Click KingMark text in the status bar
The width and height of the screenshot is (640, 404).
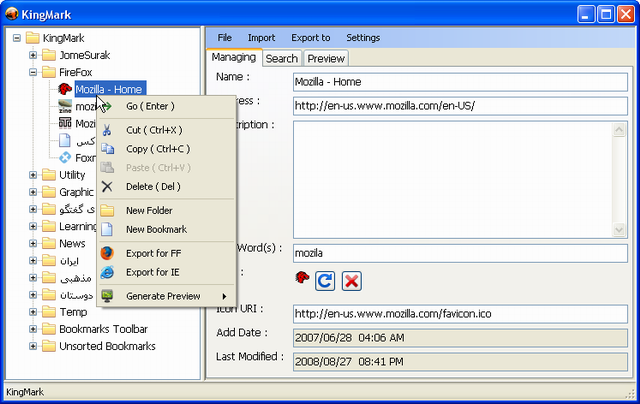[25, 392]
